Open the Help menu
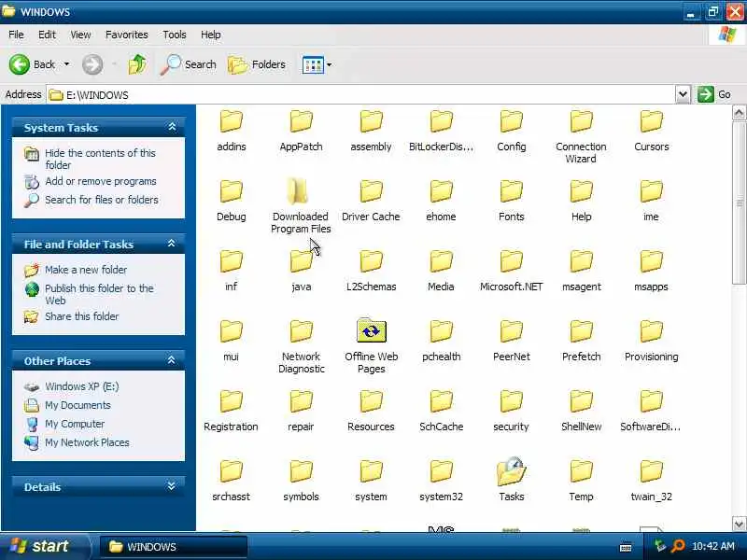The height and width of the screenshot is (560, 747). point(211,35)
